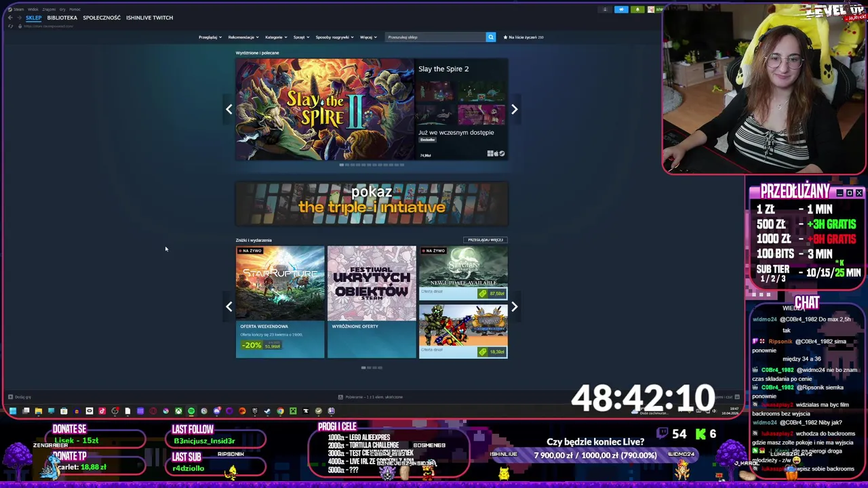The image size is (868, 488).
Task: Open the Pobieranie downloads status
Action: (x=372, y=396)
